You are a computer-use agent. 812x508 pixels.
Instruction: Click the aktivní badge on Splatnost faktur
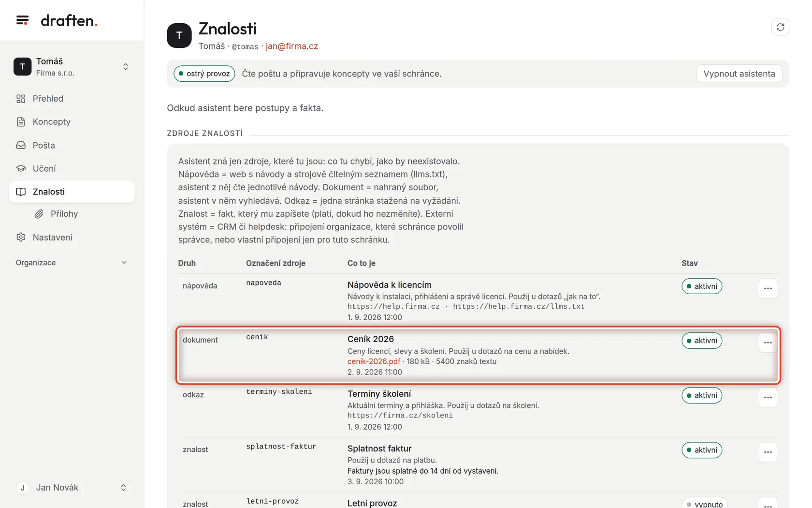click(702, 450)
